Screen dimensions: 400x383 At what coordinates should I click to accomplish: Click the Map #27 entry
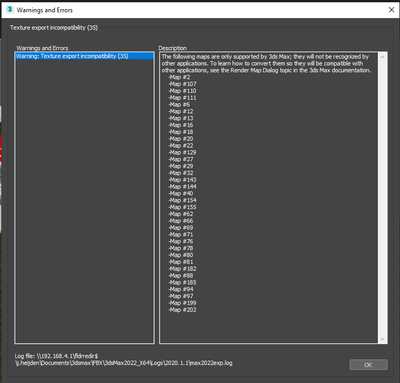point(181,159)
